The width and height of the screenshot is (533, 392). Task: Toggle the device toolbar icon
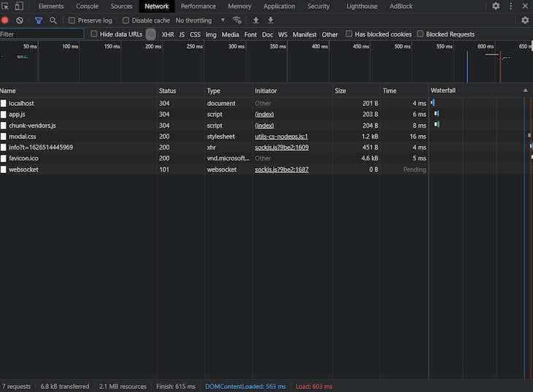[x=19, y=6]
